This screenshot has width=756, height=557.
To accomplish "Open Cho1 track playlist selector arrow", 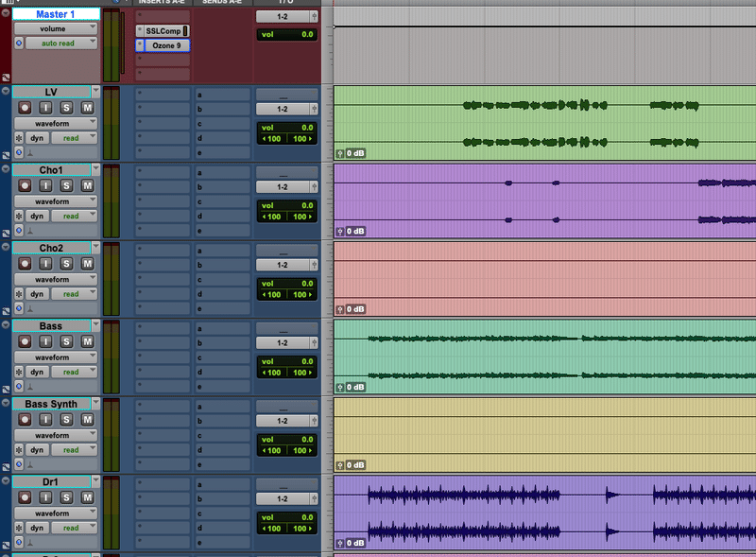I will click(x=95, y=169).
